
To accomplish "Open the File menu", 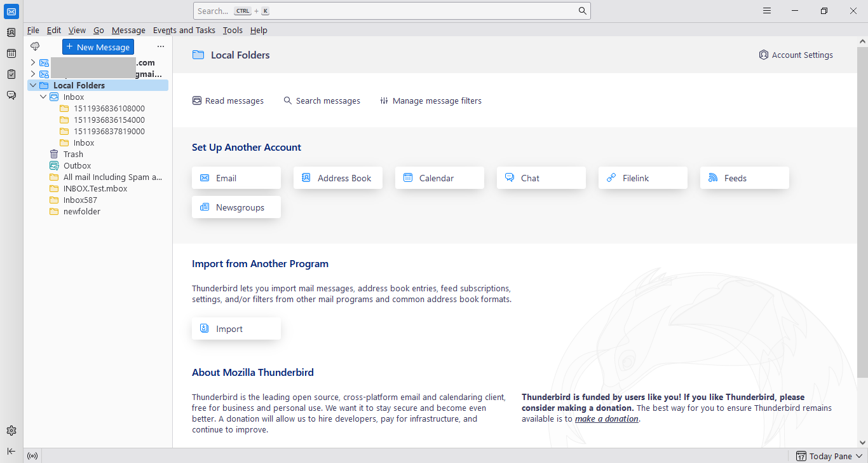I will point(33,30).
